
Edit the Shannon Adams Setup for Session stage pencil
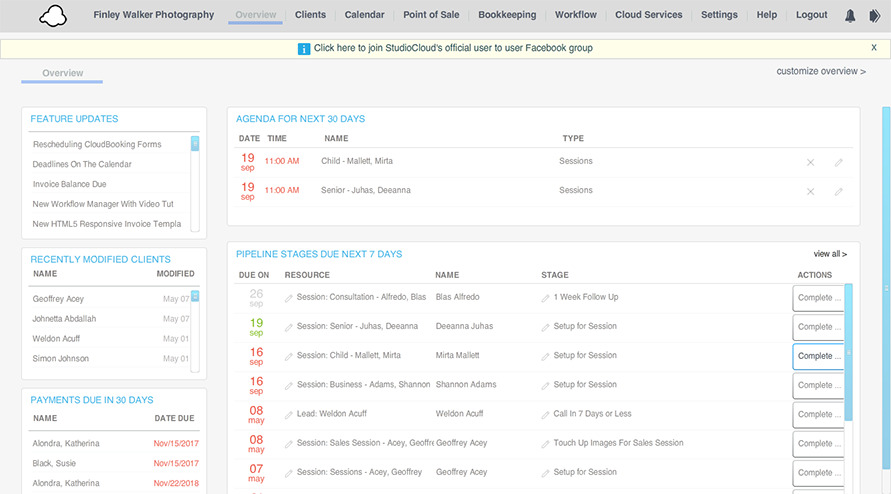546,385
